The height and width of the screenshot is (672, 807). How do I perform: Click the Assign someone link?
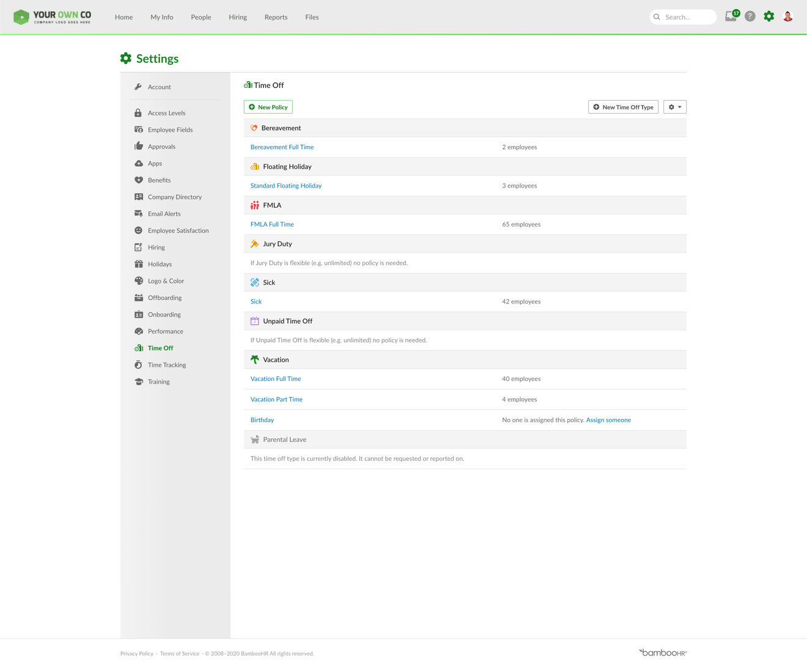click(x=608, y=420)
